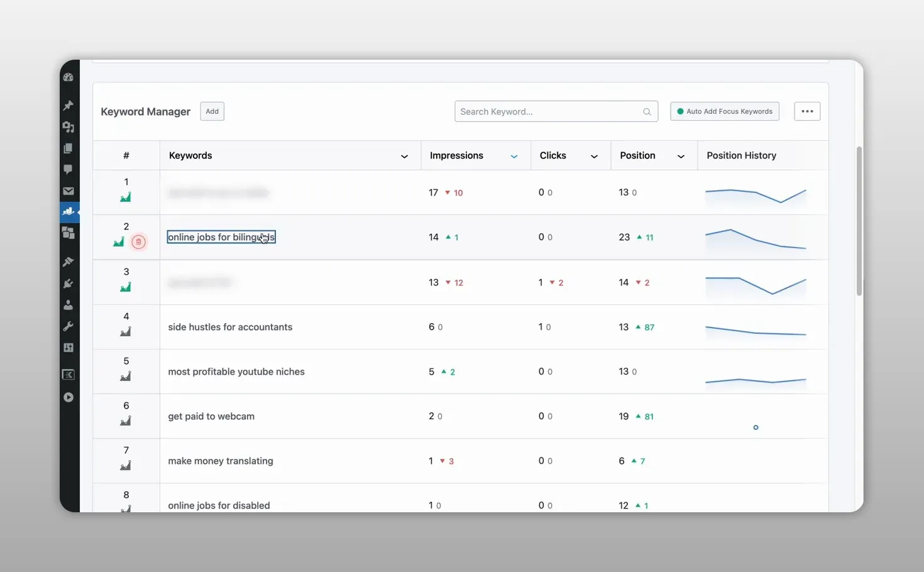Open keyword 'most profitable youtube niches'

(x=236, y=371)
